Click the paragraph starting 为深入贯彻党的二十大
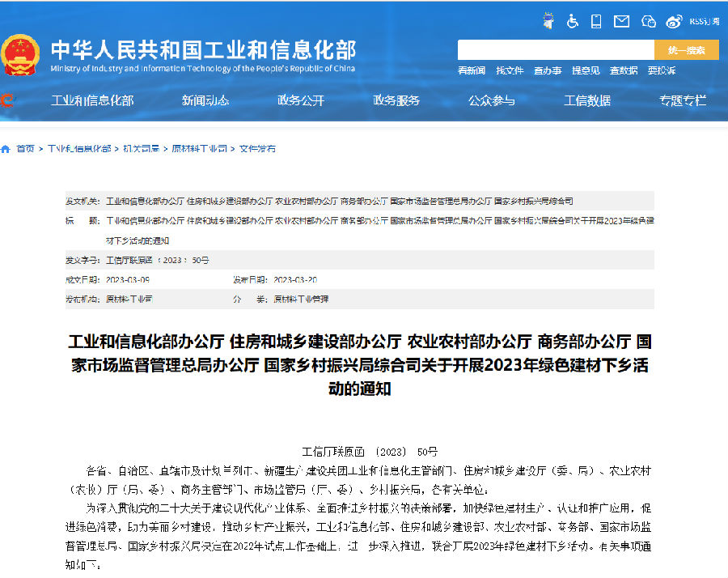The image size is (728, 578). click(x=358, y=537)
